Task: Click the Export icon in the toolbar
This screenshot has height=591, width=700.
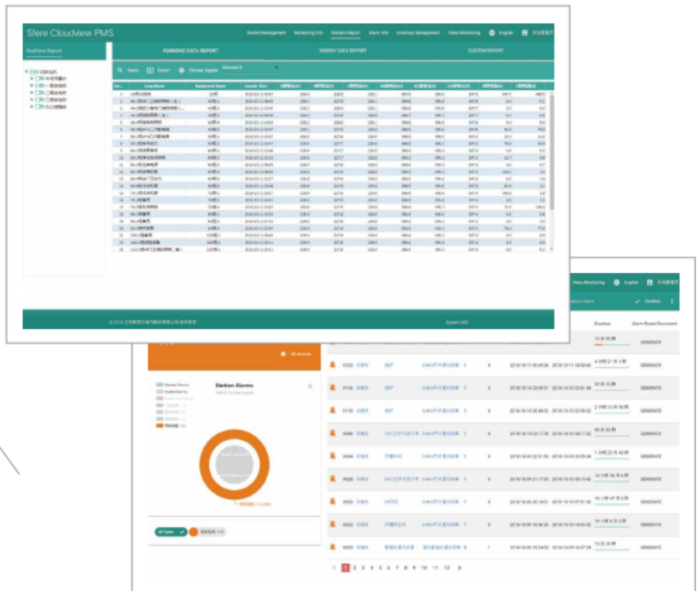Action: pyautogui.click(x=150, y=70)
